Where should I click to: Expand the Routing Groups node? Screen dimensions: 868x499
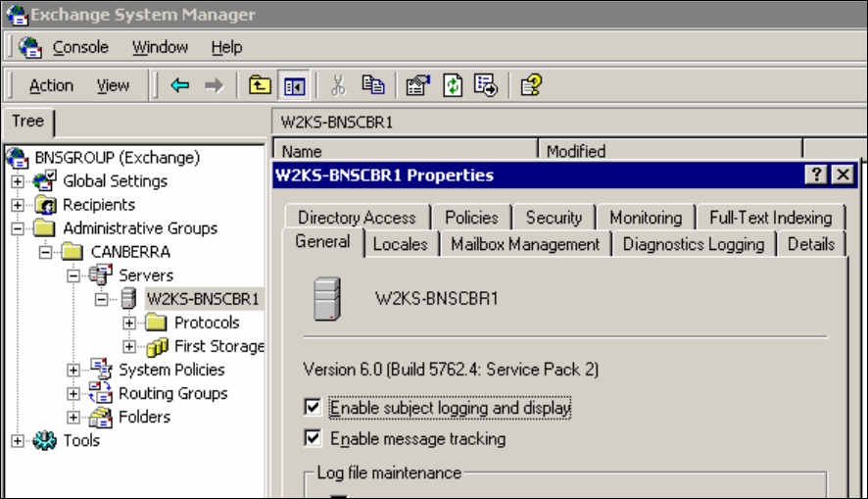click(73, 394)
